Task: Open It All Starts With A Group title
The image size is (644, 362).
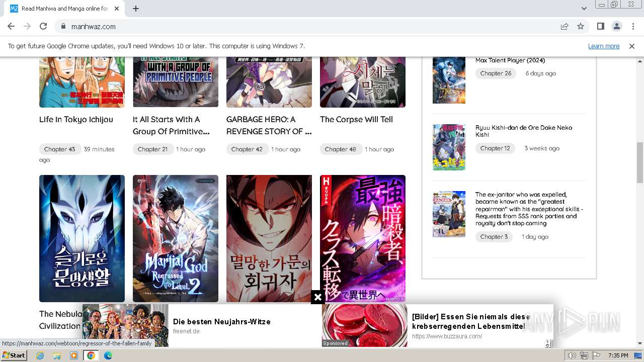Action: [171, 126]
